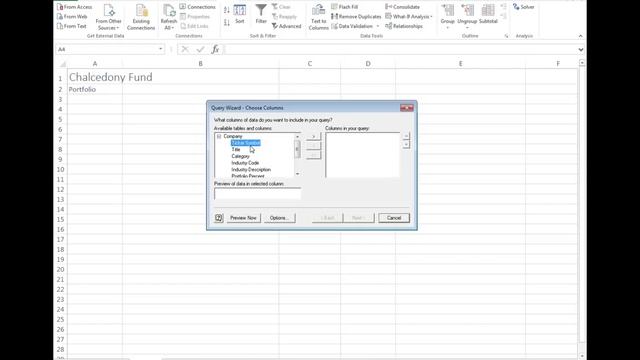Open the What-If Analysis dropdown
Screen dimensions: 640x360
(x=409, y=17)
